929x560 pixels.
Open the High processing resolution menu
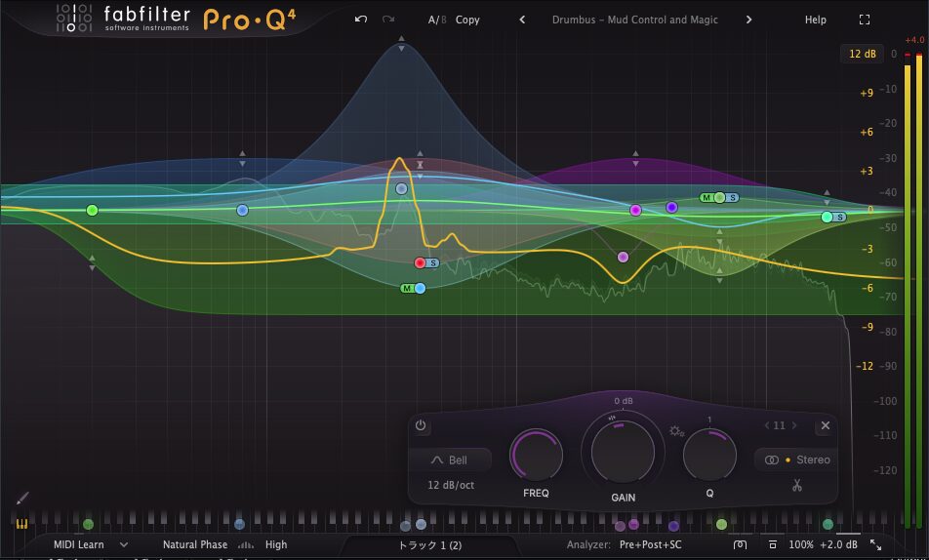click(x=276, y=544)
